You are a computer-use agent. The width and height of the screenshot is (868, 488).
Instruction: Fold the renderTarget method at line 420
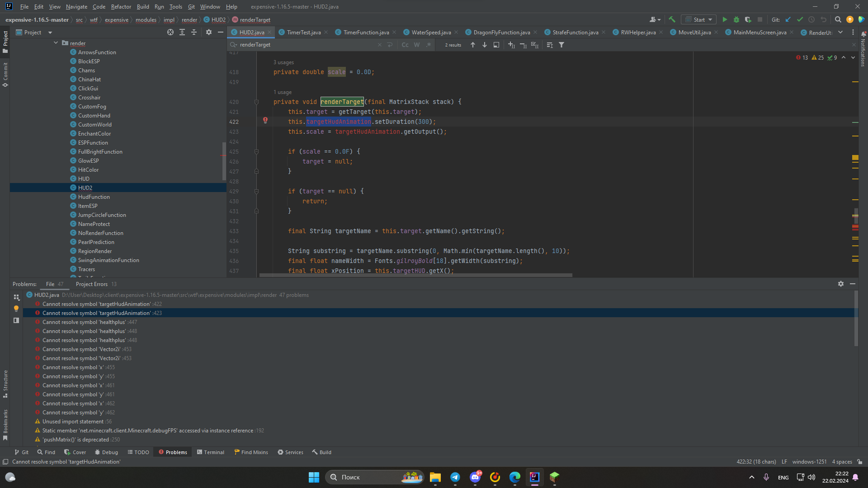[x=256, y=102]
